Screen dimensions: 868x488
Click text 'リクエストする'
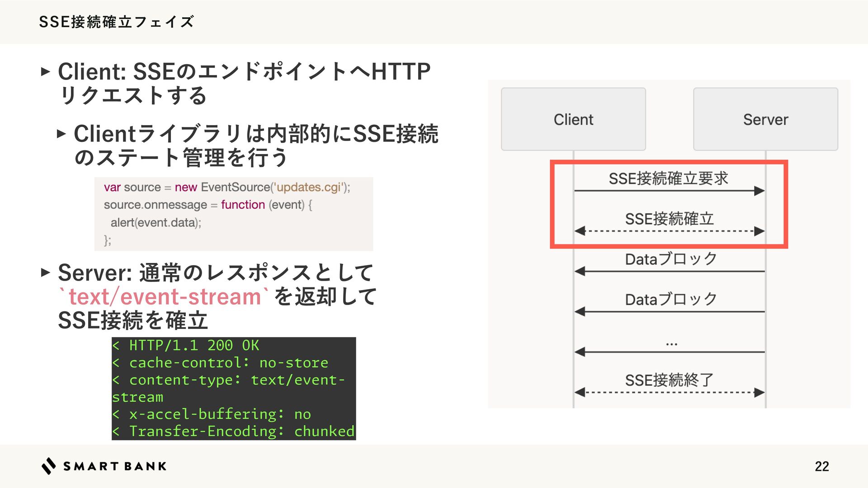click(133, 95)
